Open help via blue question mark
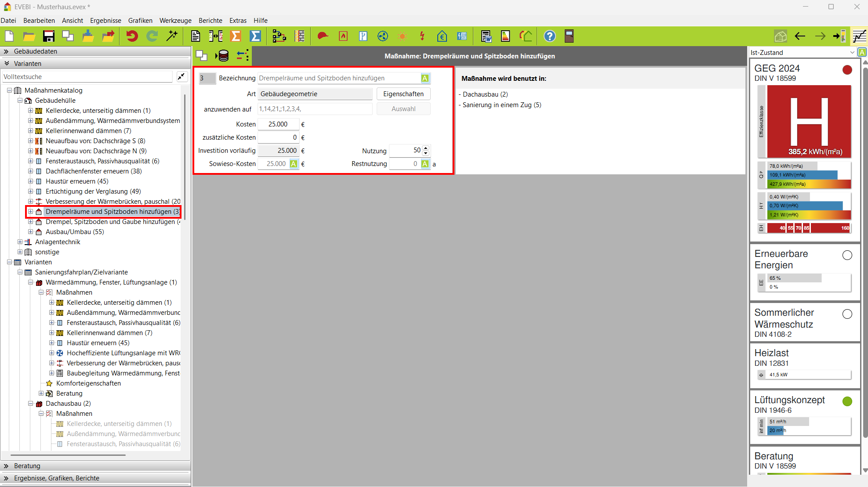The height and width of the screenshot is (487, 868). pos(549,36)
